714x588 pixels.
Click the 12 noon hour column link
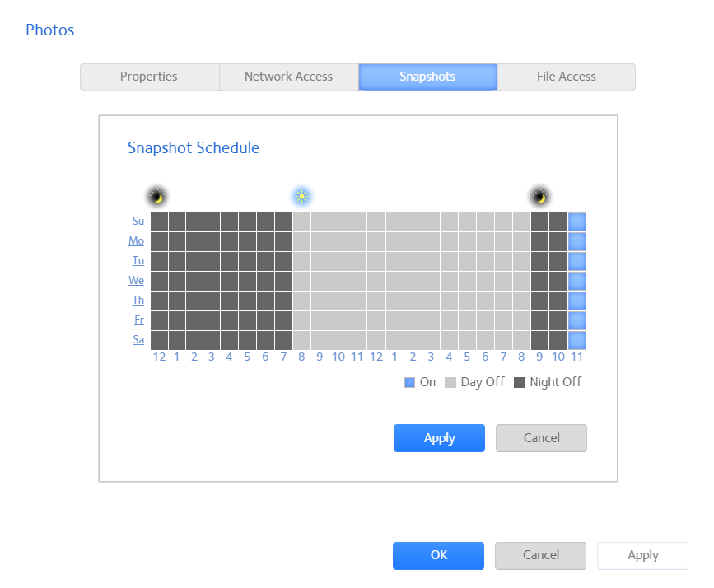(376, 357)
